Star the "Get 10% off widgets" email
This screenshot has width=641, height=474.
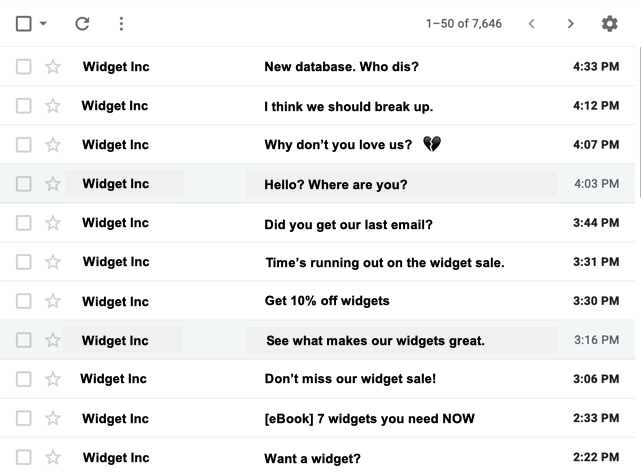click(53, 301)
